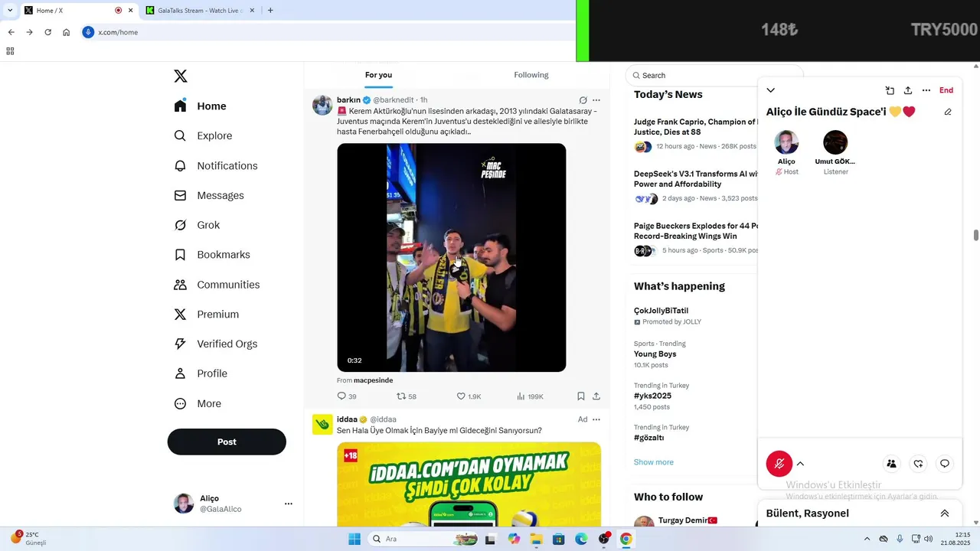Switch to the Following timeline tab
Image resolution: width=980 pixels, height=551 pixels.
pyautogui.click(x=531, y=75)
